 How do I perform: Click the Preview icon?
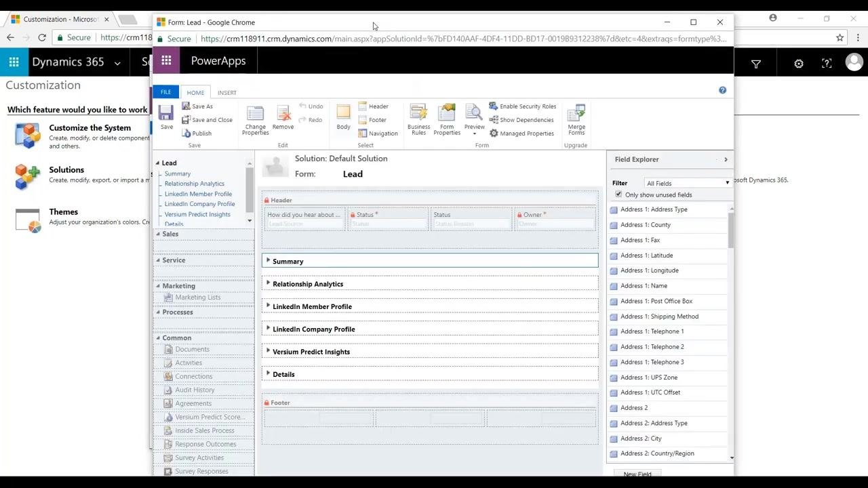474,112
